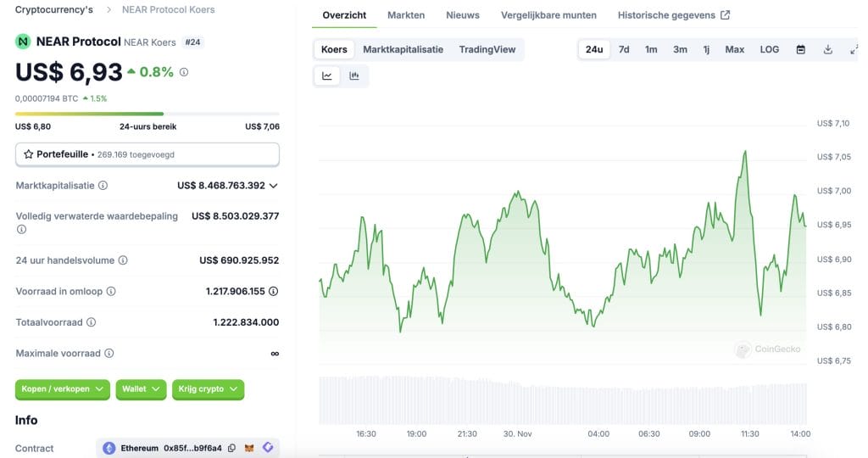Add to Portefeuille button
This screenshot has width=868, height=458.
(x=147, y=154)
